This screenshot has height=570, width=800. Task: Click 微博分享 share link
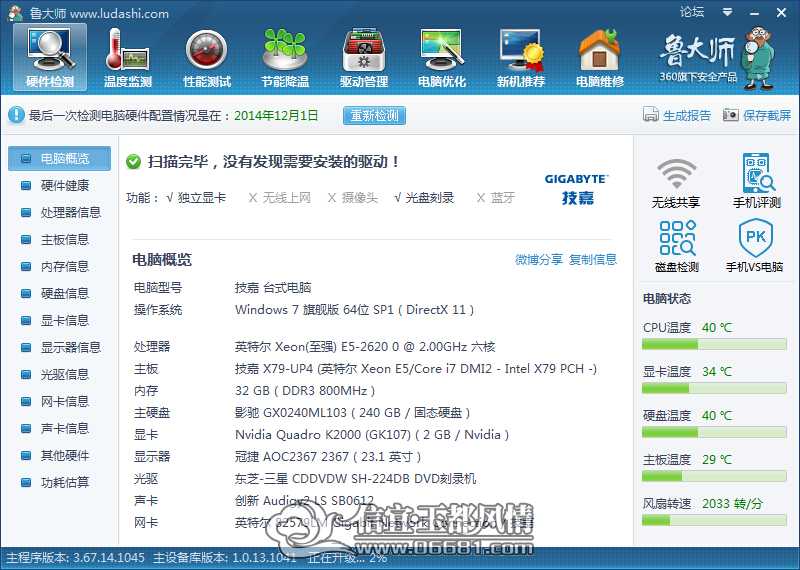(x=539, y=259)
